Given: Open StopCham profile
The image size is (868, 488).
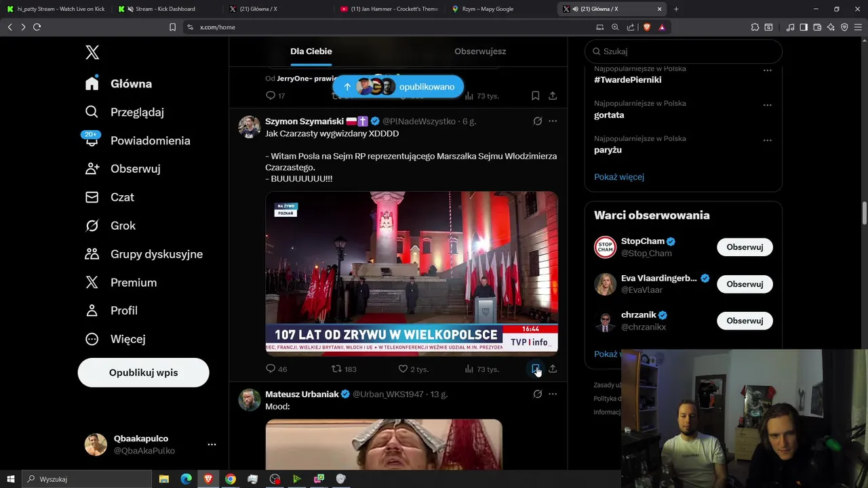Looking at the screenshot, I should click(x=643, y=241).
